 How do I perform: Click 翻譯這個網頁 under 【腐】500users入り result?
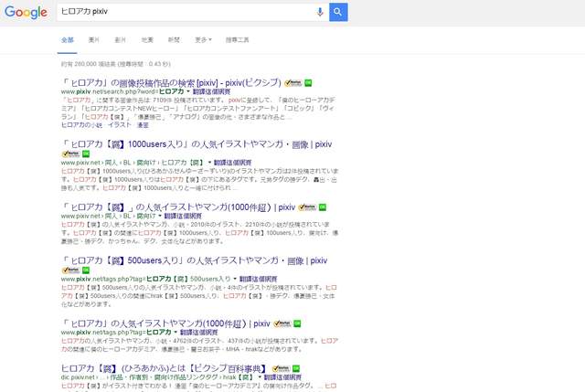[x=259, y=279]
